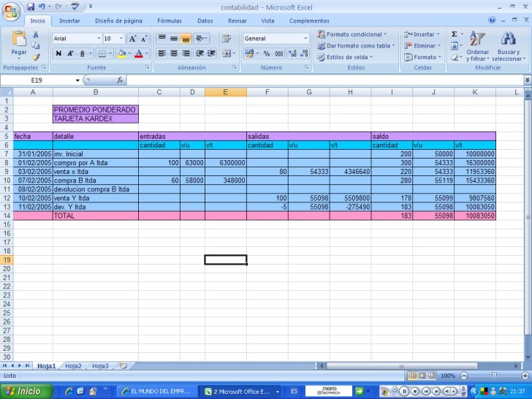The width and height of the screenshot is (532, 399).
Task: Toggle center horizontal alignment
Action: click(174, 53)
